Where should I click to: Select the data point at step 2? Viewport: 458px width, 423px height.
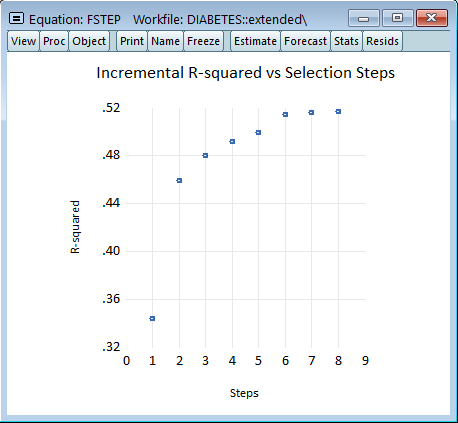pos(179,181)
